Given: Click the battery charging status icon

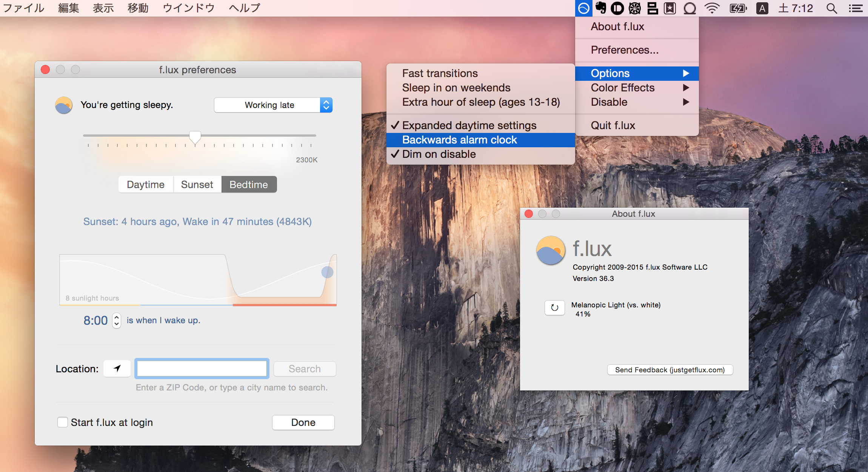Looking at the screenshot, I should (738, 8).
